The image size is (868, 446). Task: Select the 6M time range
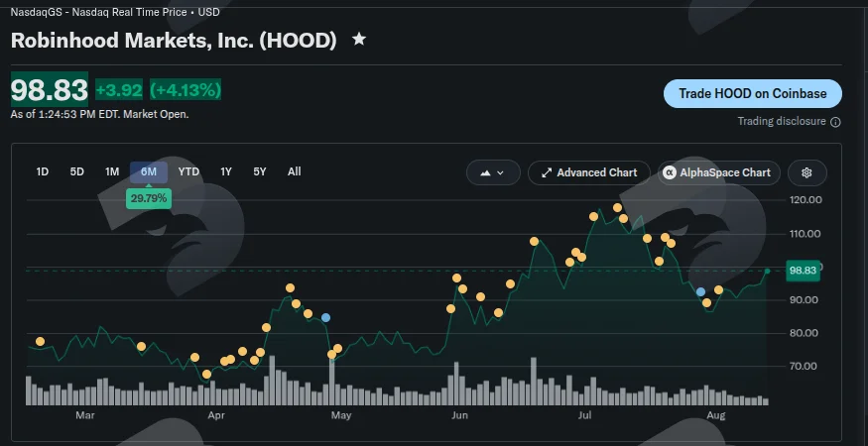(x=149, y=172)
